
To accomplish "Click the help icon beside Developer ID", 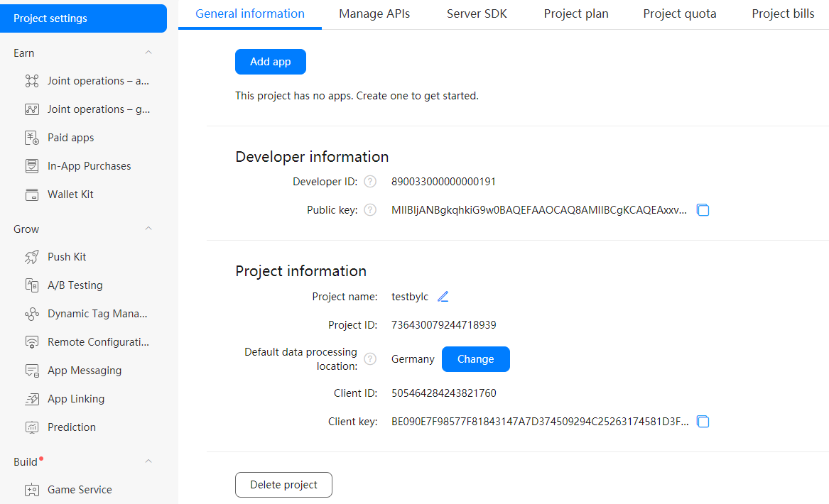I will click(370, 182).
